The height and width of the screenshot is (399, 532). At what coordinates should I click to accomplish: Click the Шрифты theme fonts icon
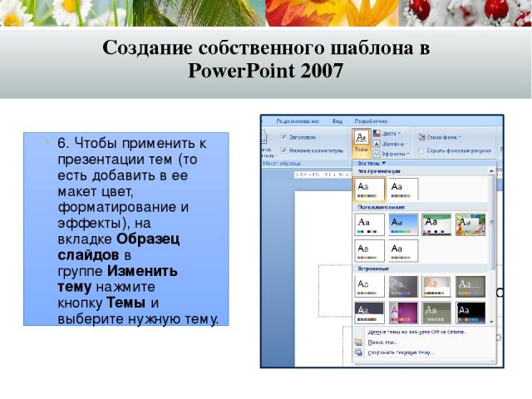377,144
